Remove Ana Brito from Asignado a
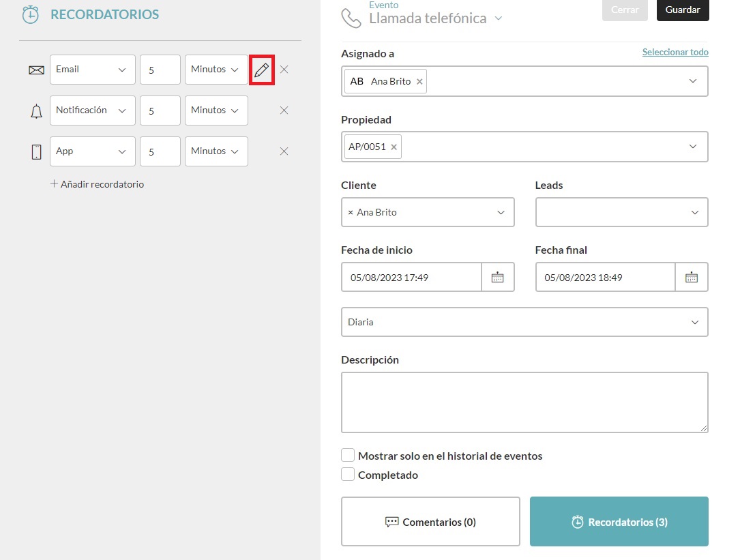 click(x=419, y=82)
